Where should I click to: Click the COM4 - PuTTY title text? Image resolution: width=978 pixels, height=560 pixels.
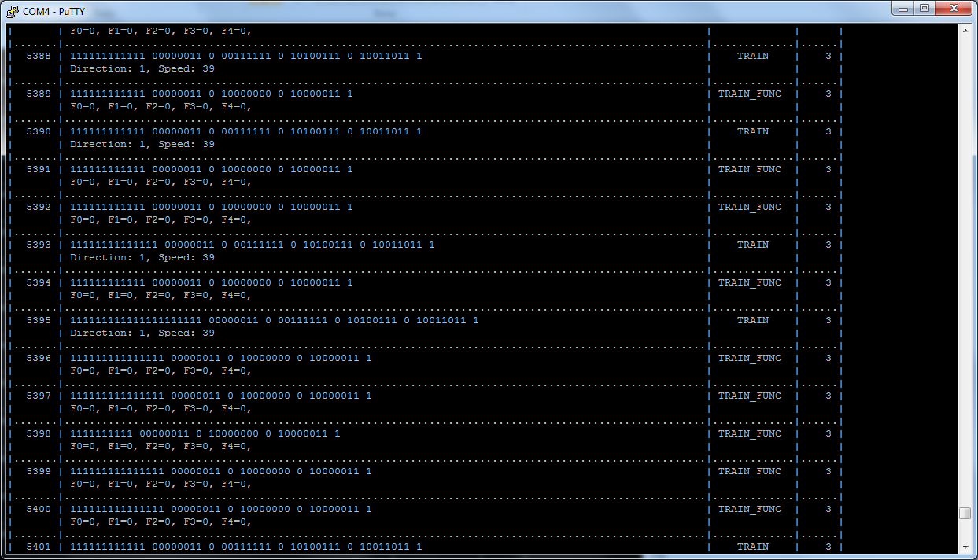(54, 11)
